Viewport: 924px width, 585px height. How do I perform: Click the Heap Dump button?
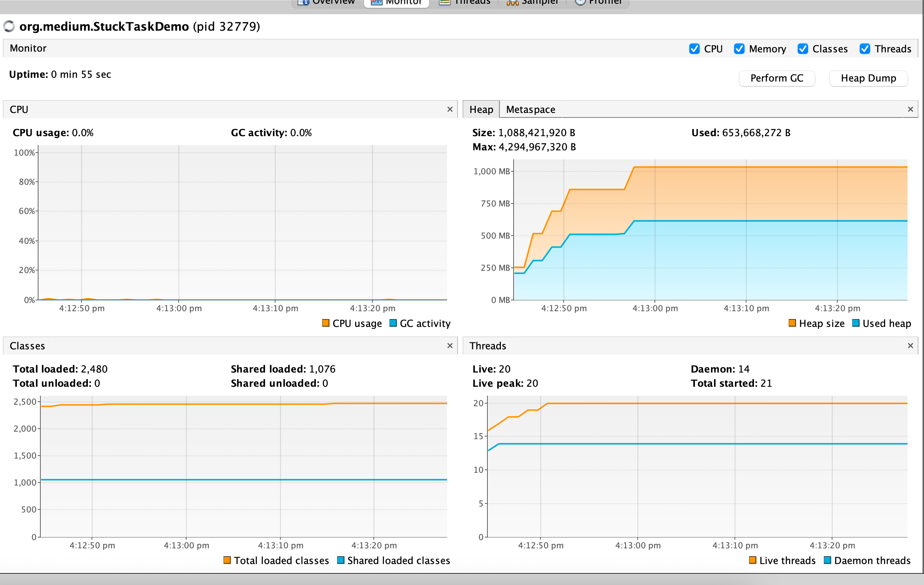coord(868,78)
